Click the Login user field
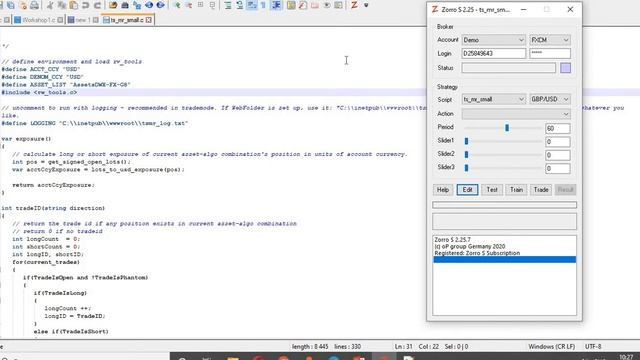This screenshot has width=640, height=360. click(493, 53)
